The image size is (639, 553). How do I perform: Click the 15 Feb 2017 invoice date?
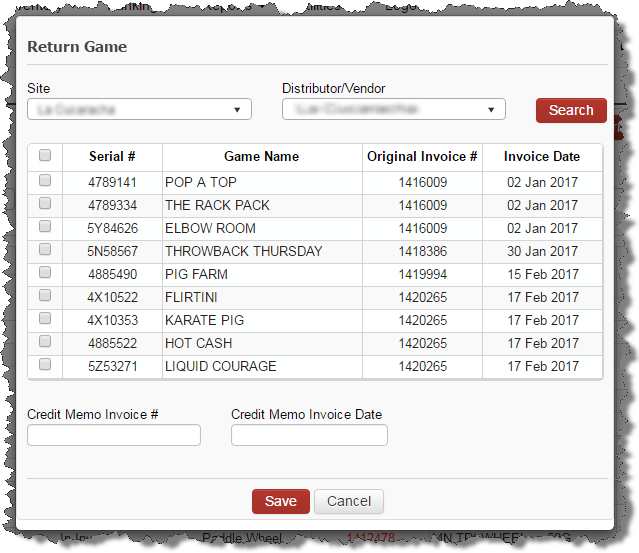click(543, 274)
